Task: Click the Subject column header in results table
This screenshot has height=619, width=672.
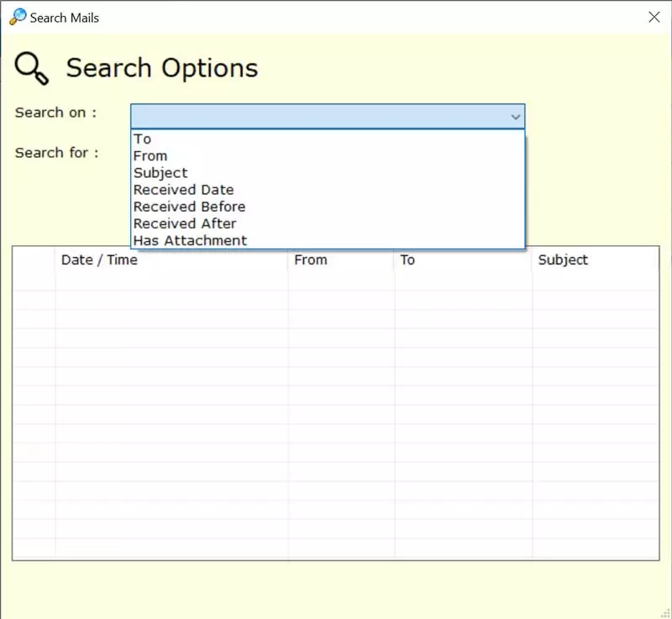Action: [x=563, y=260]
